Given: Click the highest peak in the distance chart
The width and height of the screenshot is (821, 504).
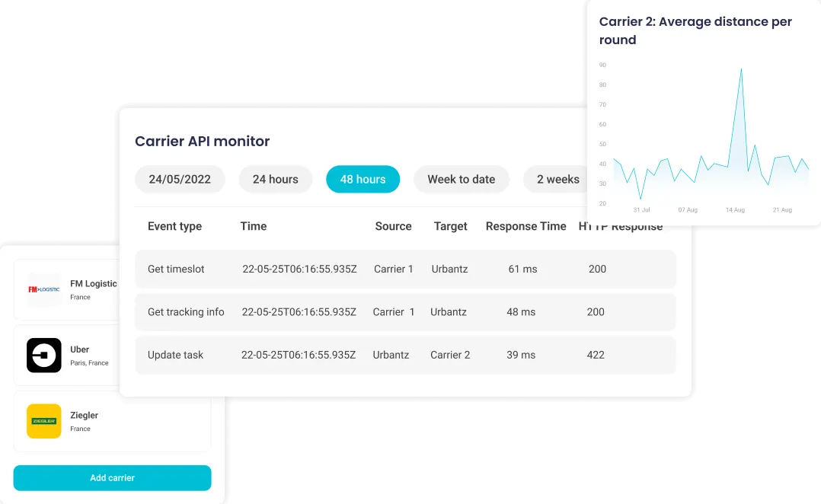Looking at the screenshot, I should coord(741,69).
